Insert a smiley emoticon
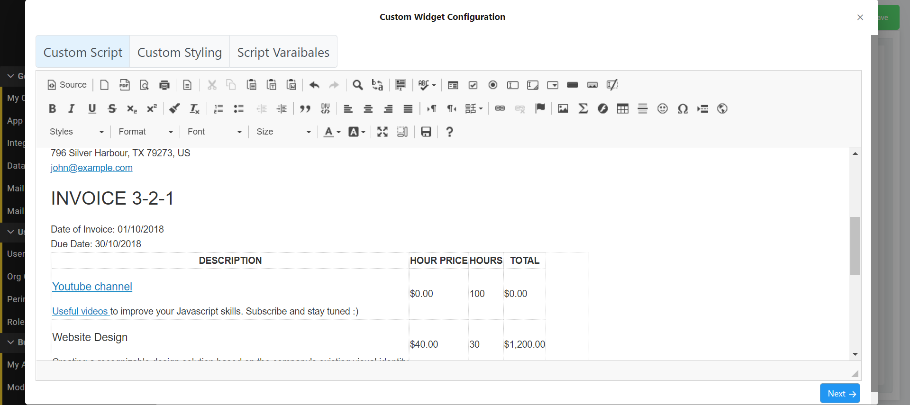This screenshot has height=405, width=910. 662,108
